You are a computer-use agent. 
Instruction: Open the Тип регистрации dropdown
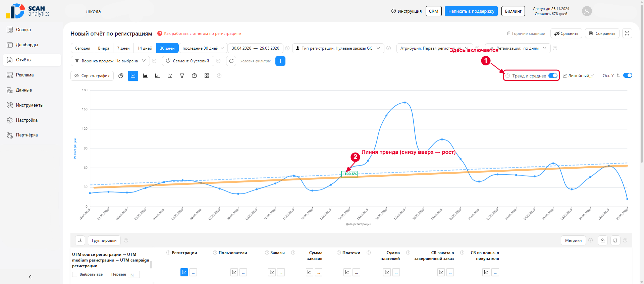[x=338, y=48]
